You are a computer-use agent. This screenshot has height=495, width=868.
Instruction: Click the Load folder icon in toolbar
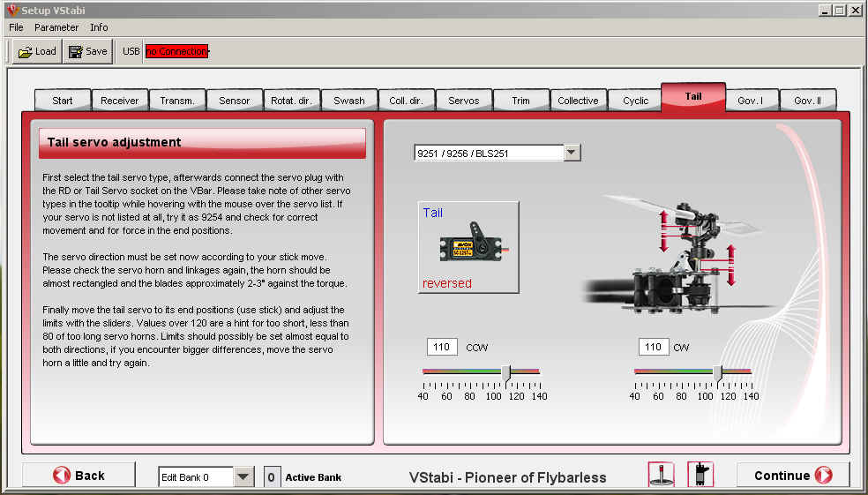[25, 51]
